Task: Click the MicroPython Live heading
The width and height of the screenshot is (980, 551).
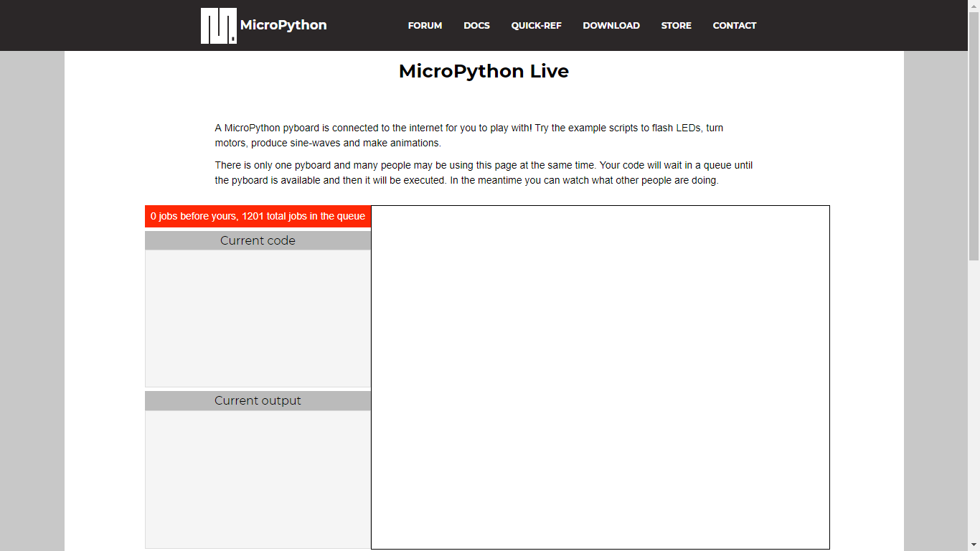Action: pos(484,71)
